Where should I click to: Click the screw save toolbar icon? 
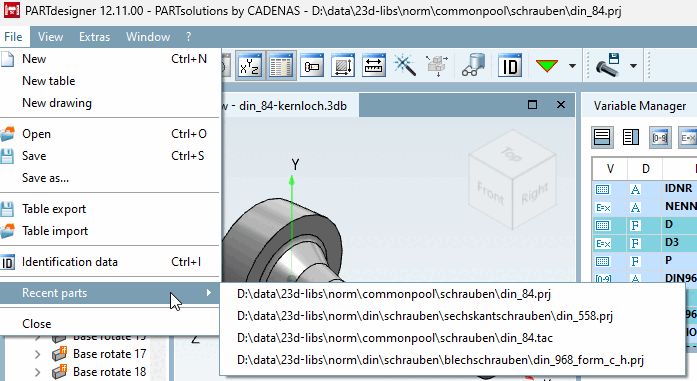(607, 66)
